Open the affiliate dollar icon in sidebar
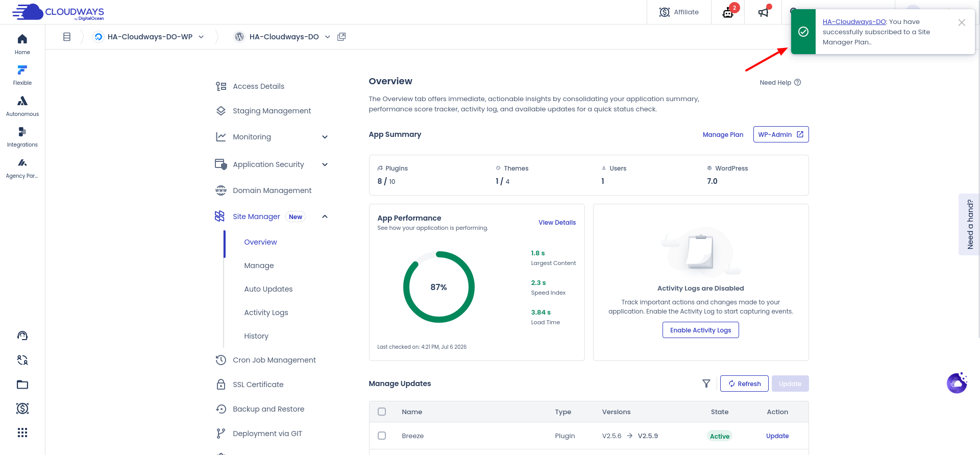Image resolution: width=980 pixels, height=455 pixels. 22,409
